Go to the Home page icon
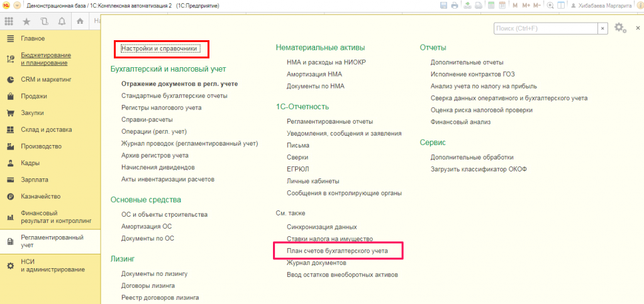This screenshot has height=304, width=644. (80, 21)
